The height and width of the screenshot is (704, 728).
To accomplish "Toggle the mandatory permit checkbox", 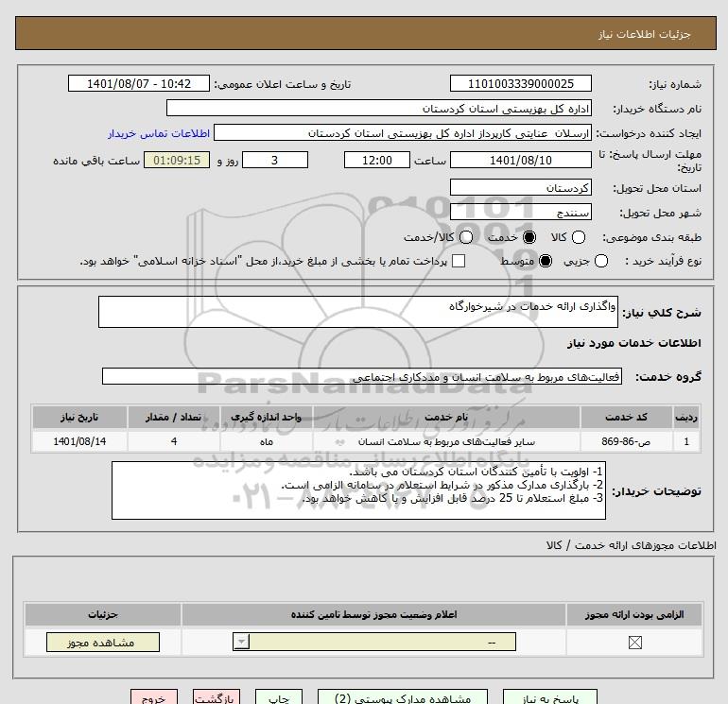I will coord(634,643).
